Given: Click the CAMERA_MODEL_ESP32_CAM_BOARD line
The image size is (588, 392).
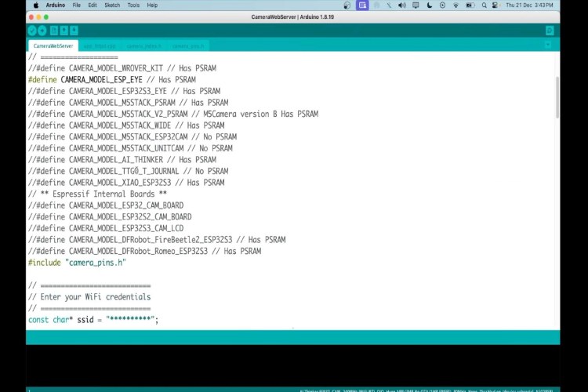Looking at the screenshot, I should tap(106, 205).
